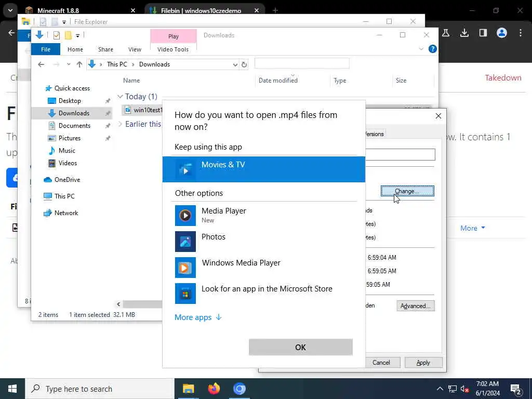The image size is (532, 399).
Task: Close the Properties dialog
Action: tap(438, 116)
